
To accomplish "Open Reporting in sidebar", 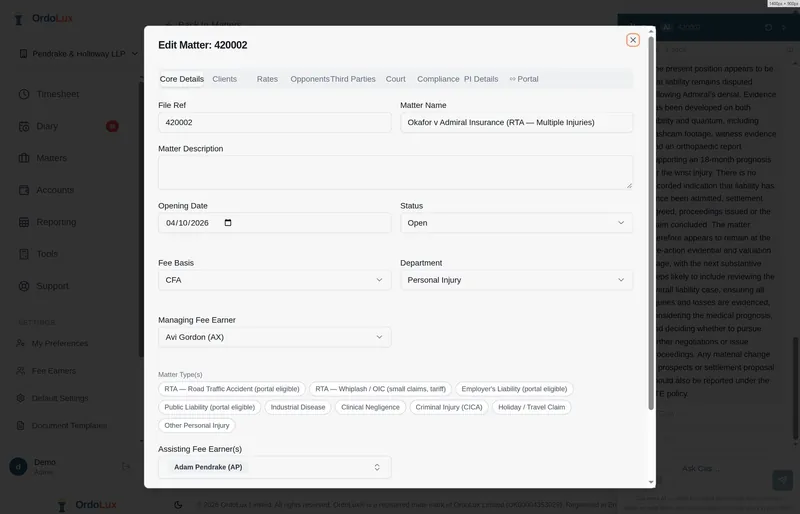I will 56,222.
